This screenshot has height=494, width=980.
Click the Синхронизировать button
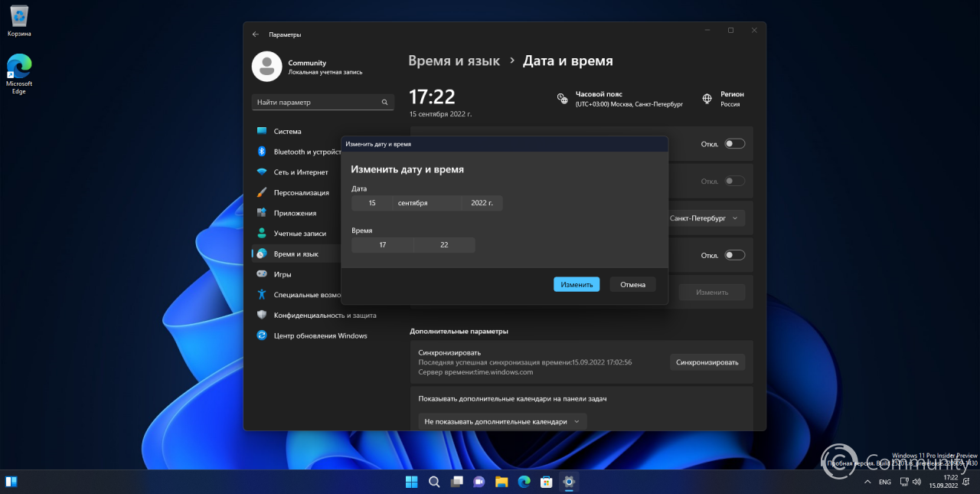[x=707, y=362]
